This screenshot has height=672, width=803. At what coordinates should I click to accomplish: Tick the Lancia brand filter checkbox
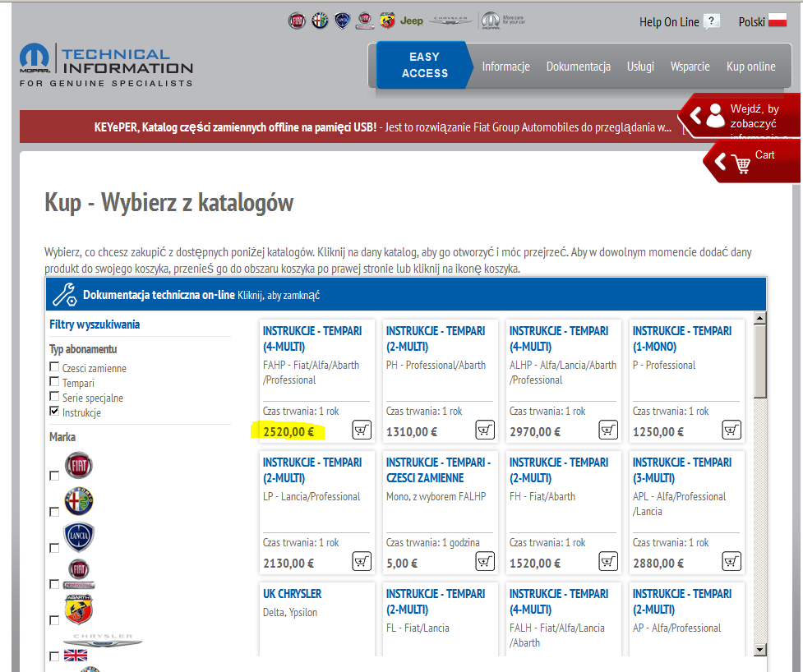click(54, 548)
